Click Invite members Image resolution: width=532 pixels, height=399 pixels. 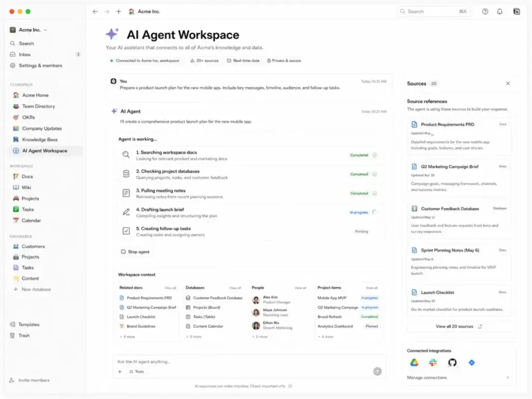[30, 380]
